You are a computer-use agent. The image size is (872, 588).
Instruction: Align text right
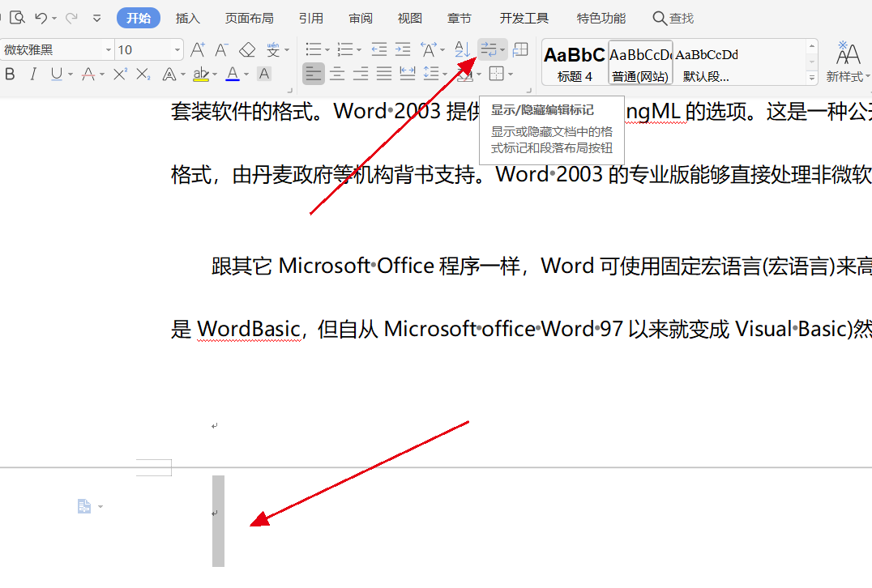[x=361, y=74]
